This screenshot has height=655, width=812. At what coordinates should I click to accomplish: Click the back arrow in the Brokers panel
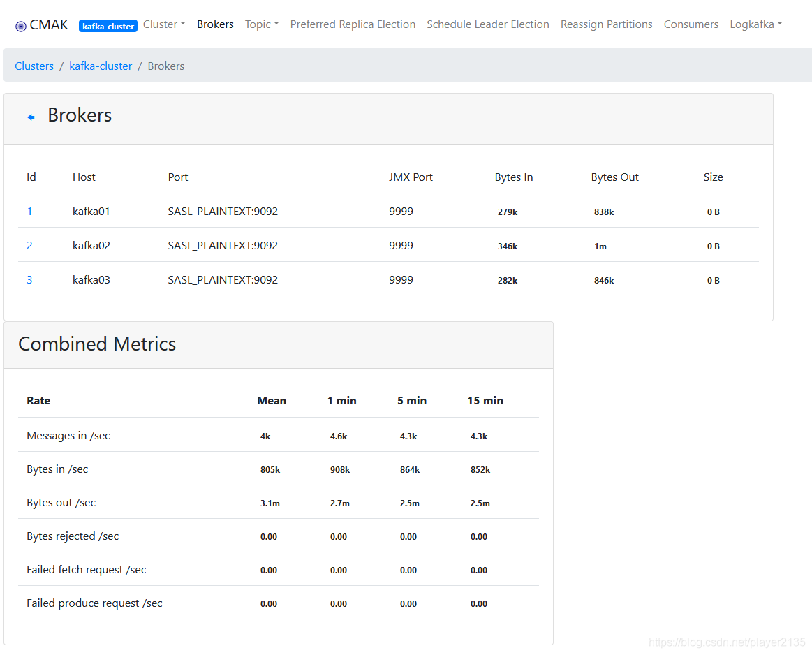(31, 117)
